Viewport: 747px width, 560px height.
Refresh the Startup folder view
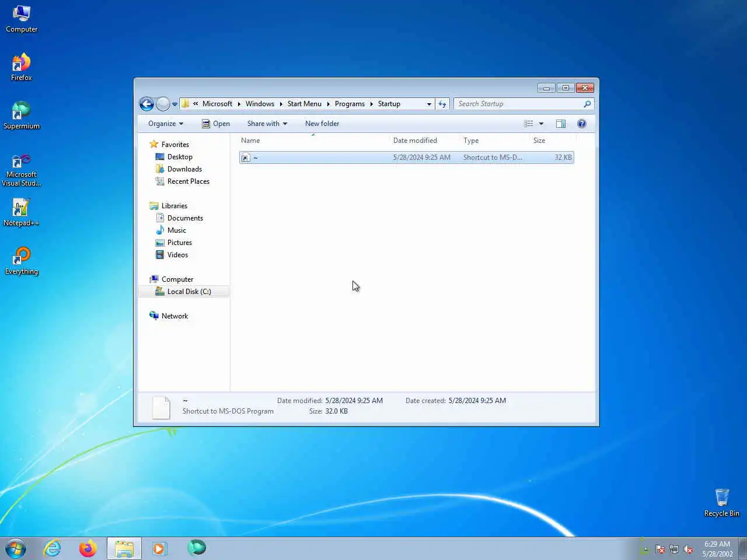(442, 104)
